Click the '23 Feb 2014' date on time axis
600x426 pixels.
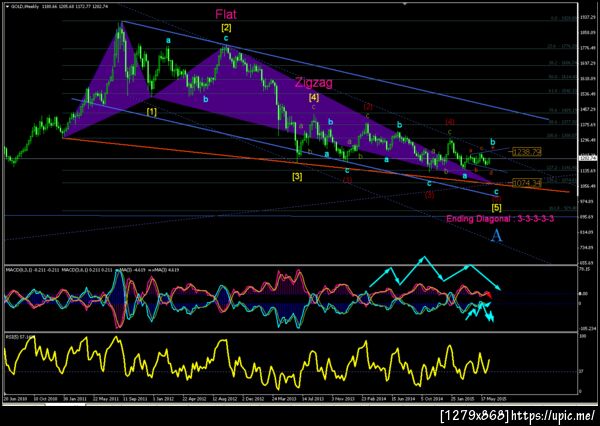pyautogui.click(x=374, y=399)
